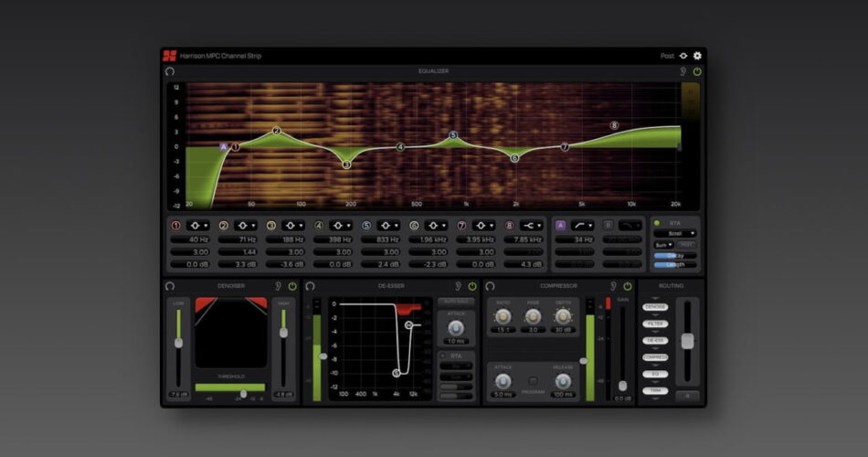Viewport: 868px width, 457px height.
Task: Toggle the Compressor Program checkbox
Action: tap(533, 380)
